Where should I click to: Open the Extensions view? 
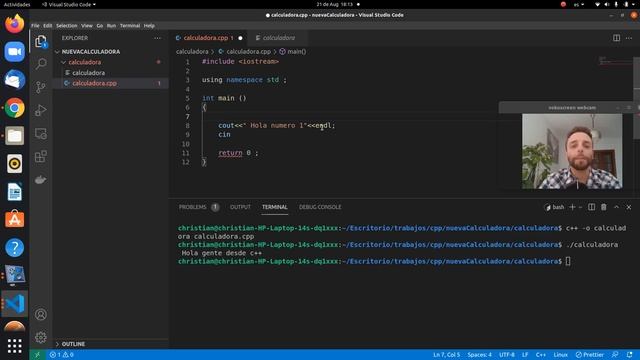click(x=41, y=156)
